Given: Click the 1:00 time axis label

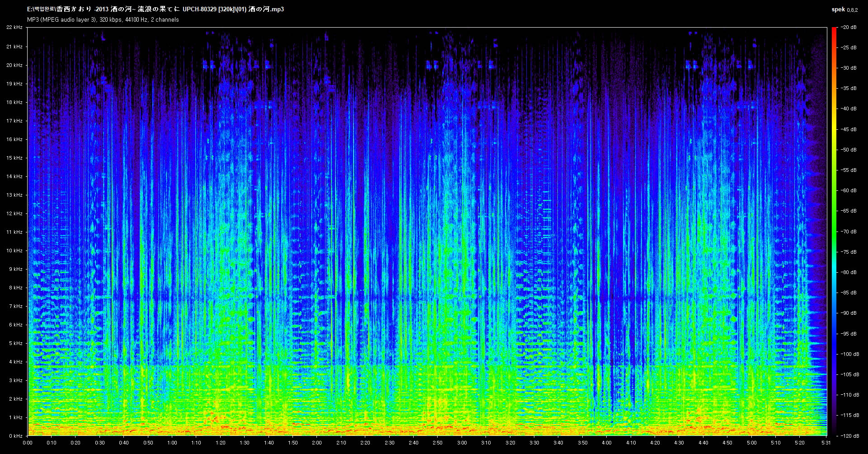Looking at the screenshot, I should [172, 443].
